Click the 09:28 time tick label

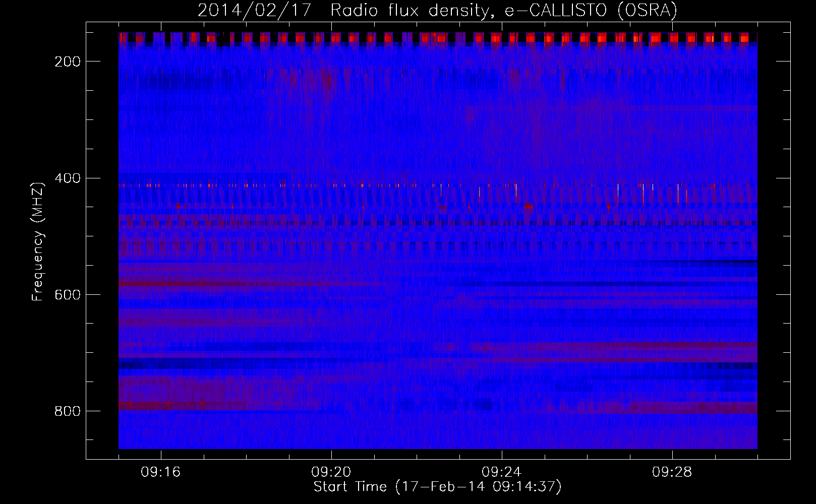672,472
